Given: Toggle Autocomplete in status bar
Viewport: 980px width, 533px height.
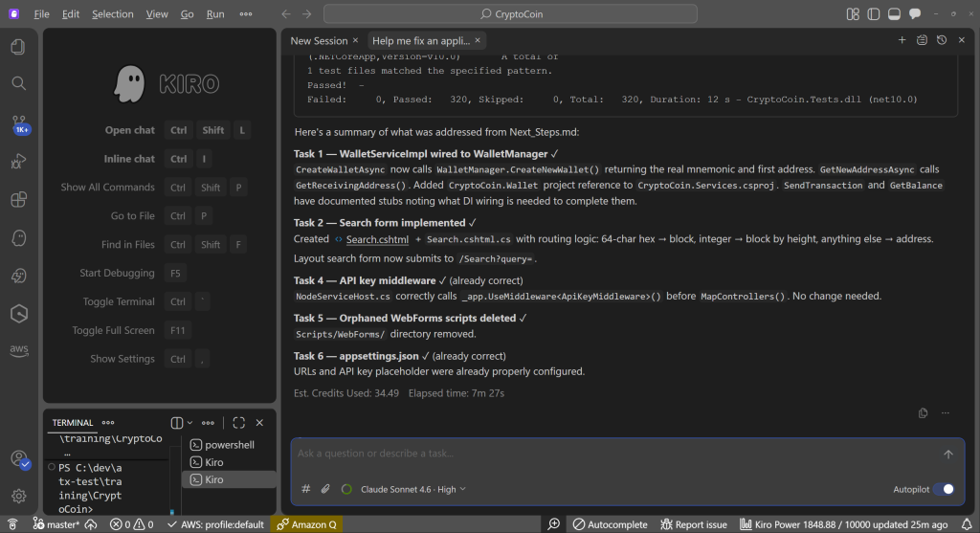Looking at the screenshot, I should 610,524.
